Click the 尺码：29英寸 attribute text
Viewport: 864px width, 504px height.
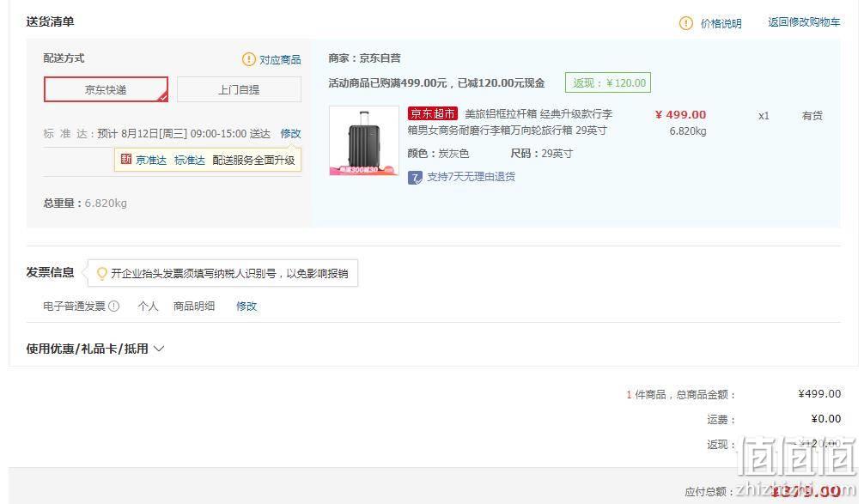542,154
